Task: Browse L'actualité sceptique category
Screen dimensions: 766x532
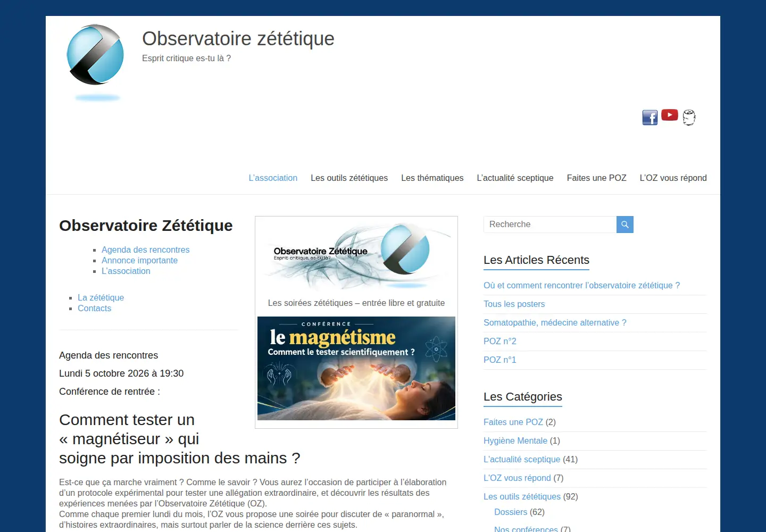Action: [x=521, y=460]
